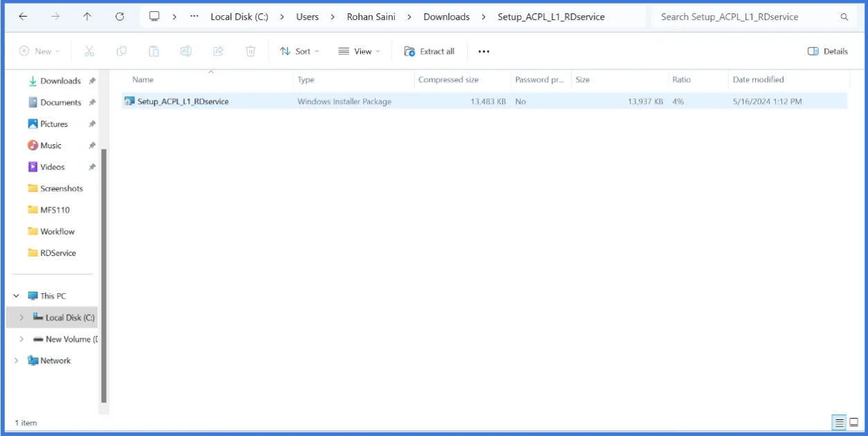Click the Share icon in toolbar
Viewport: 868px width, 436px height.
218,51
